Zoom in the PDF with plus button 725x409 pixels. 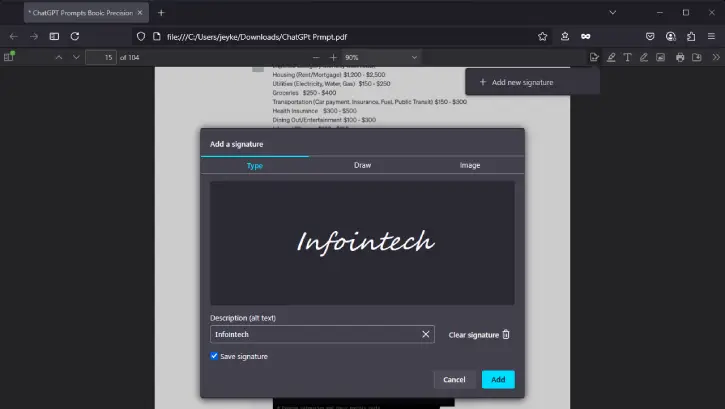pos(333,57)
